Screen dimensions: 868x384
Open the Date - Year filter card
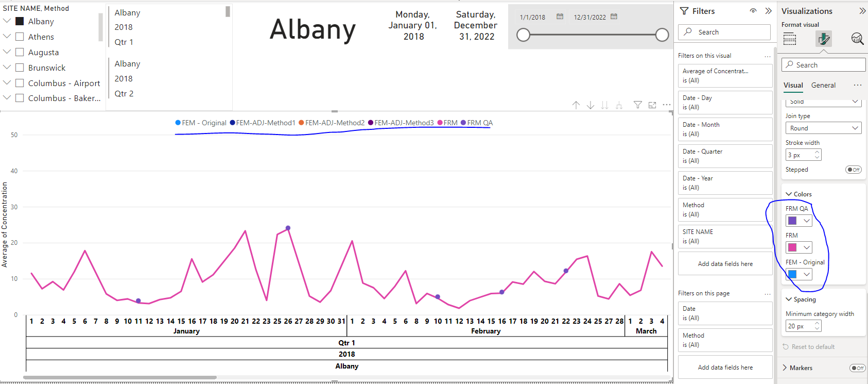click(x=725, y=183)
